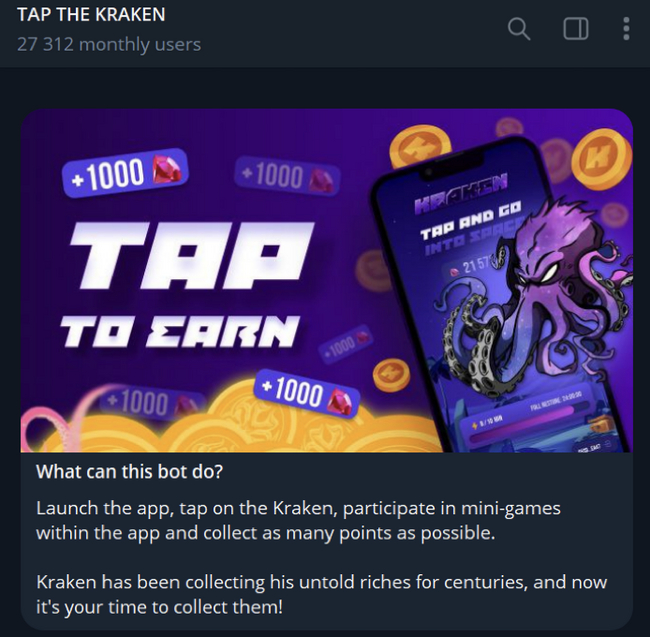
Task: Click the bright +1000 gem badge above the coin pile
Action: [x=307, y=393]
